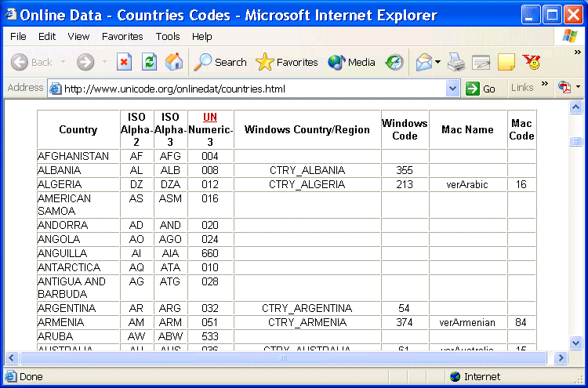Click the ANTARCTICA country cell

pos(78,267)
